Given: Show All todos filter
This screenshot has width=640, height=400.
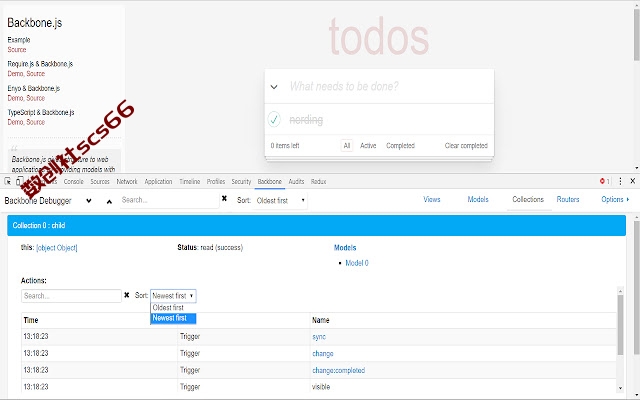Looking at the screenshot, I should [347, 145].
